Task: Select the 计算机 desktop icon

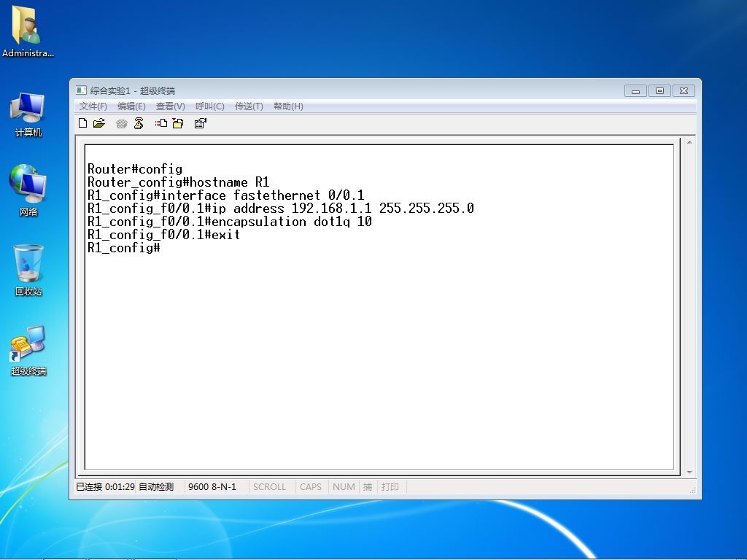Action: [28, 114]
